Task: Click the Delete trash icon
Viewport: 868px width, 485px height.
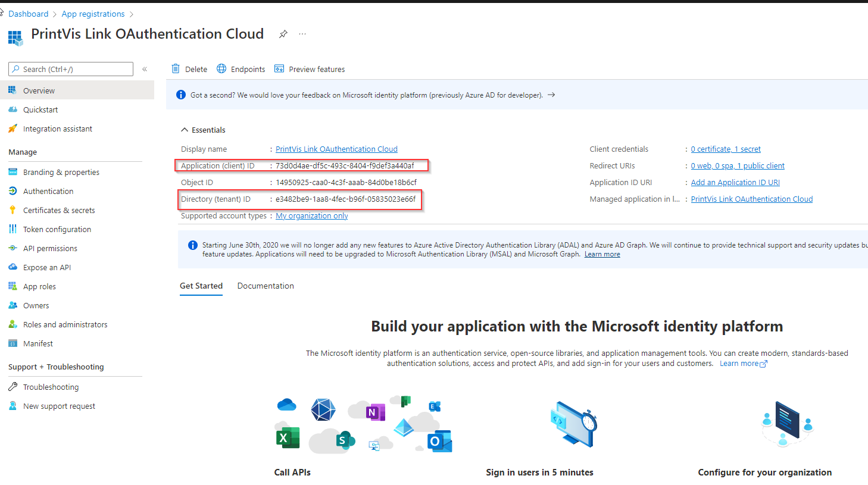Action: [176, 69]
